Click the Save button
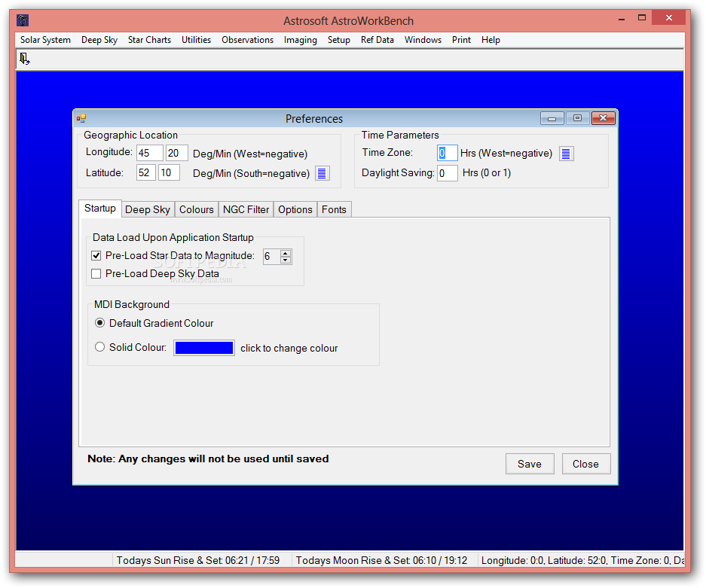The height and width of the screenshot is (588, 706). pyautogui.click(x=530, y=464)
